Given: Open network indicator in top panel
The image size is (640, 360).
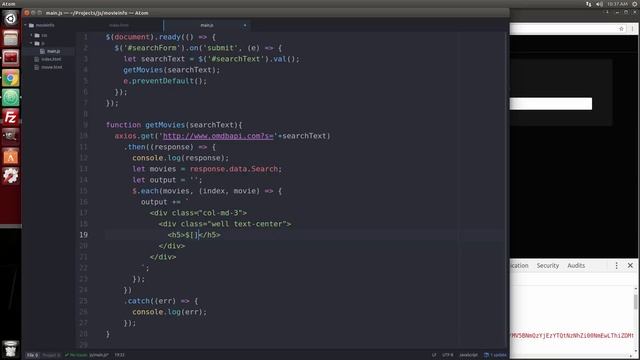Looking at the screenshot, I should pyautogui.click(x=589, y=4).
